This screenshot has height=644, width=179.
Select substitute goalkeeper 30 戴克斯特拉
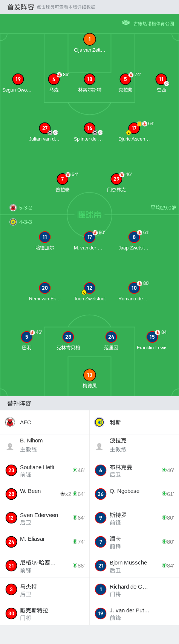coord(44,613)
